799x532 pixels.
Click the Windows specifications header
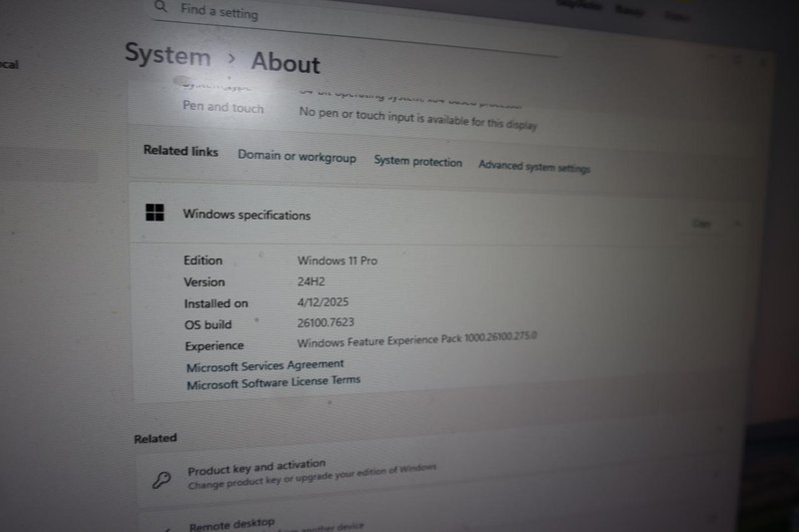438,217
